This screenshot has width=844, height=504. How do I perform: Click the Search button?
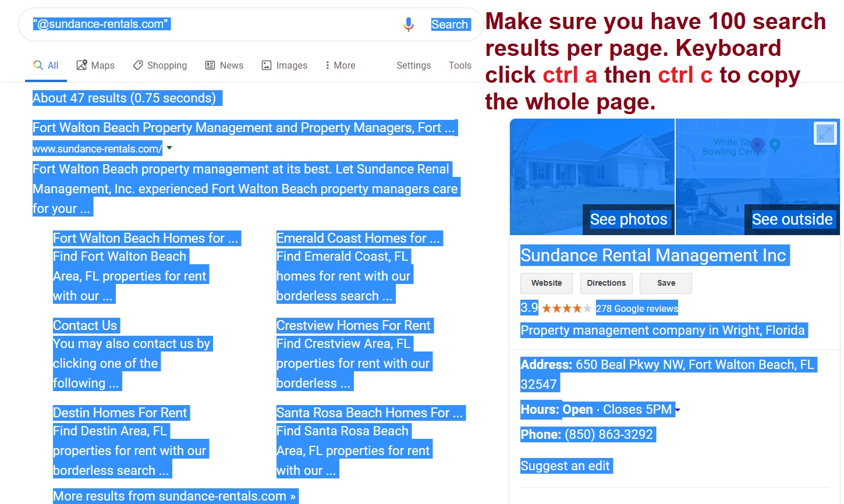[x=450, y=24]
